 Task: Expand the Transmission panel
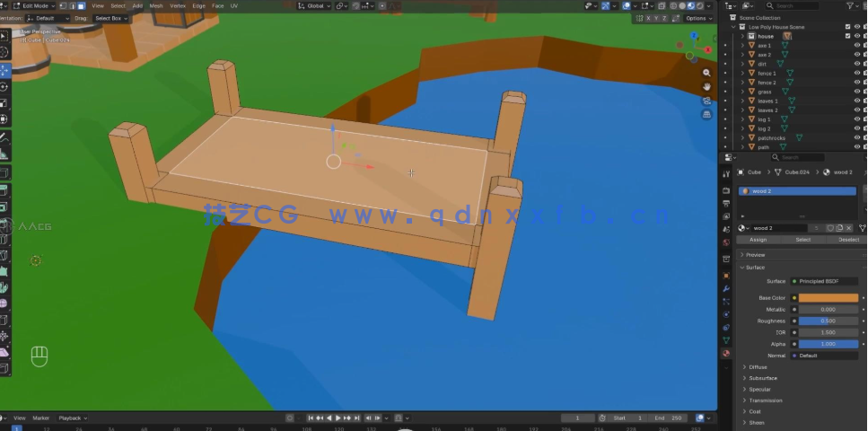tap(766, 400)
